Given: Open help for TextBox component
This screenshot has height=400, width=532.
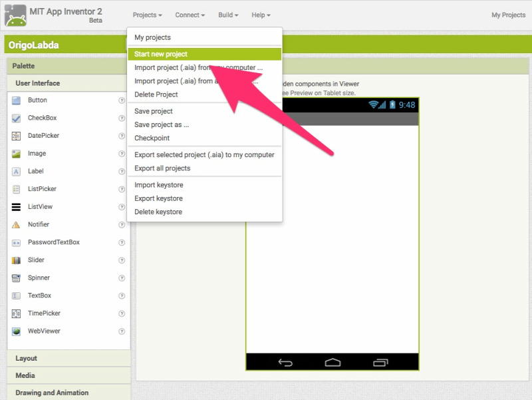Looking at the screenshot, I should coord(122,296).
